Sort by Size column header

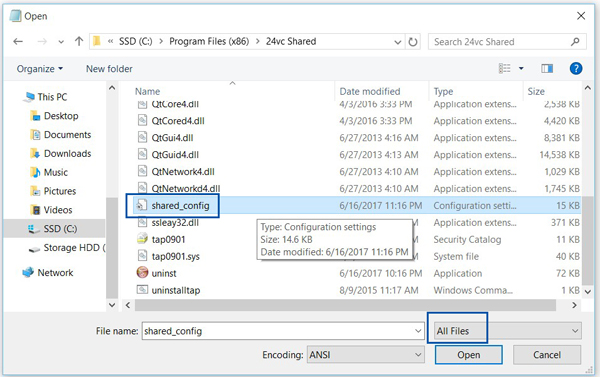coord(536,91)
